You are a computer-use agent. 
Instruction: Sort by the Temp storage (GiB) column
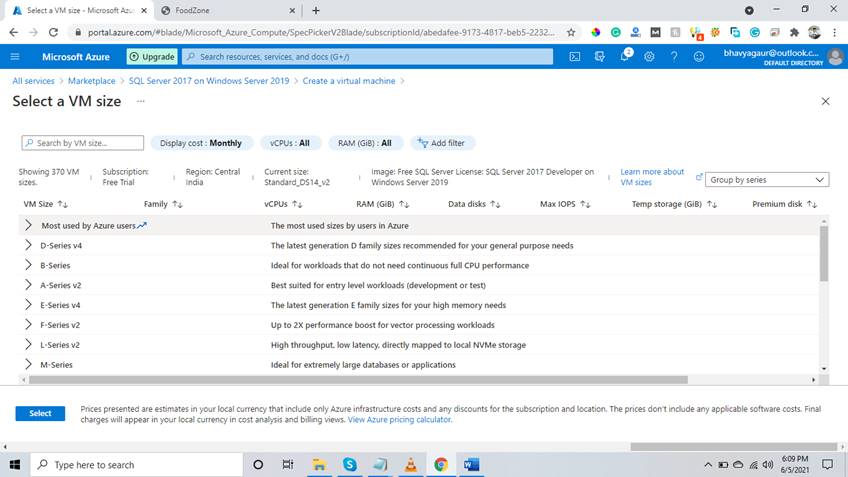674,204
